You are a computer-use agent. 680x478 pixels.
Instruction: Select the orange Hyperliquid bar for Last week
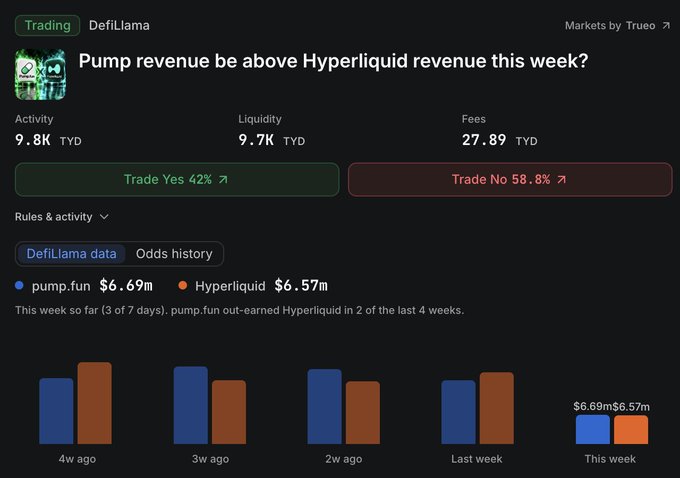pyautogui.click(x=497, y=408)
